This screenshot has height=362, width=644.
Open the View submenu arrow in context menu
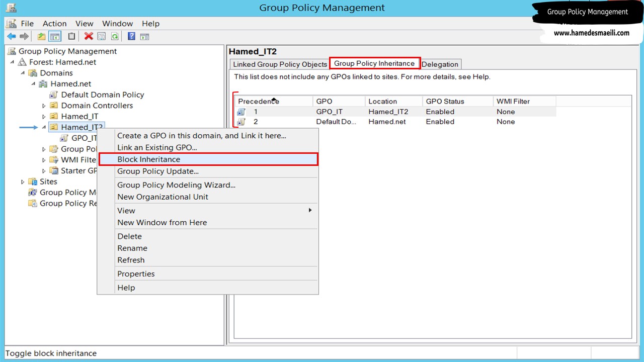click(310, 210)
